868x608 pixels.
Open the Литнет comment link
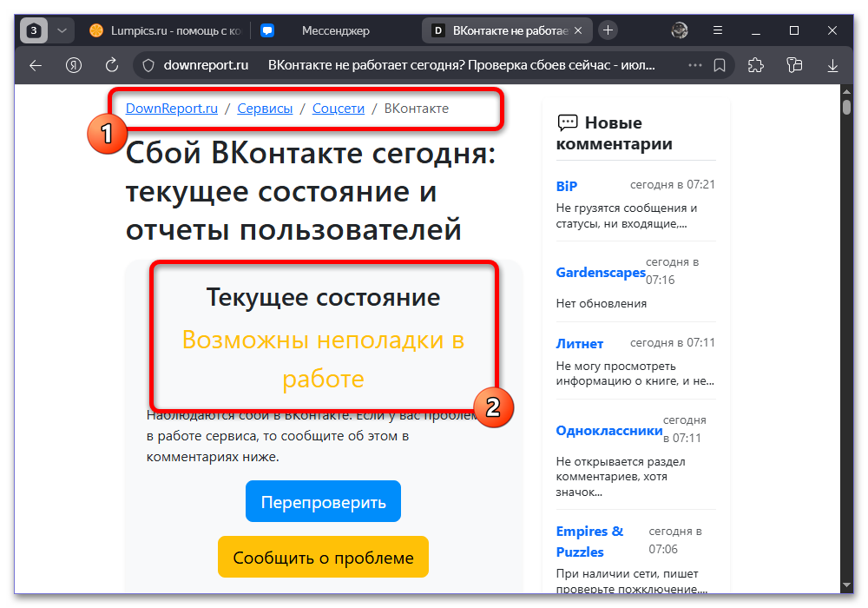tap(579, 344)
